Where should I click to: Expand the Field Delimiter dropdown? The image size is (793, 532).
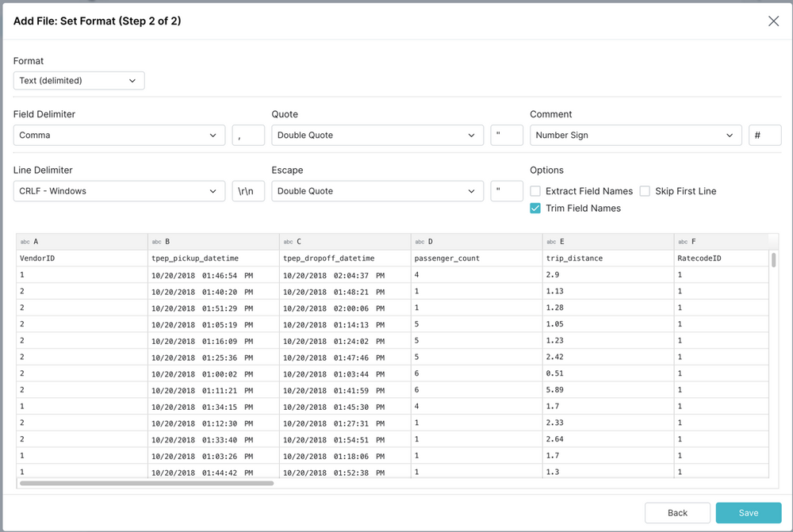tap(119, 136)
